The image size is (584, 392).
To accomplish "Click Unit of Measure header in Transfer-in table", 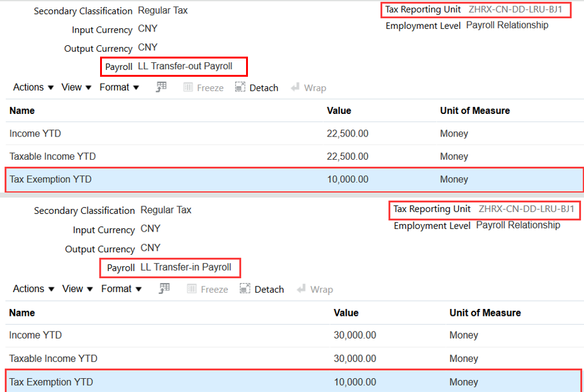I will pos(485,313).
